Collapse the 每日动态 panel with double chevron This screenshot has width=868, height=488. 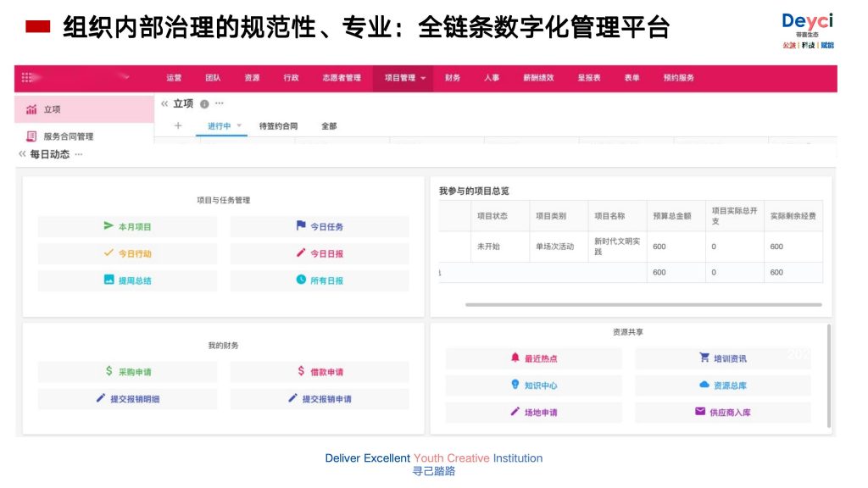click(22, 154)
